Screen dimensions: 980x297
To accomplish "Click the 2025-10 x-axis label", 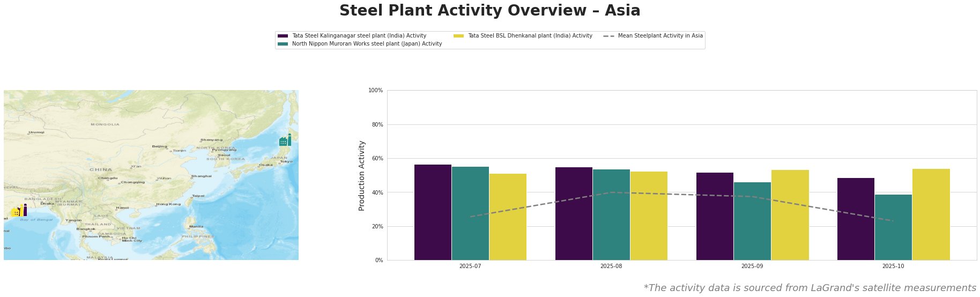I will coord(893,266).
